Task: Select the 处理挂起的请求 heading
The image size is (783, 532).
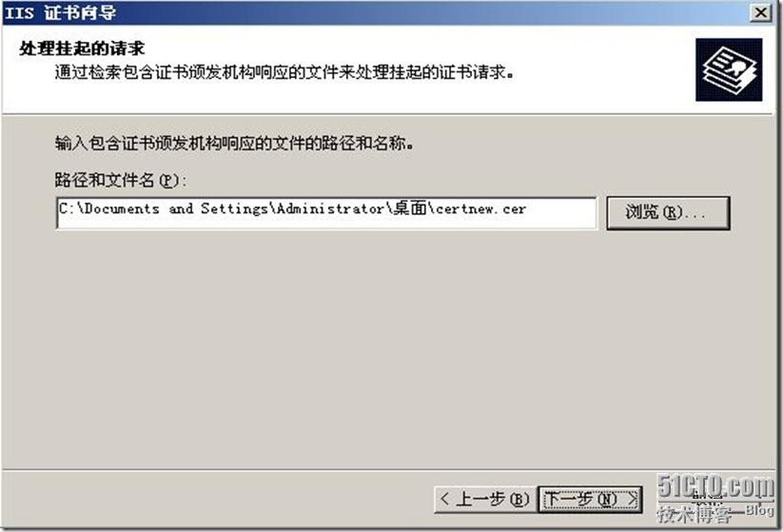Action: tap(82, 49)
